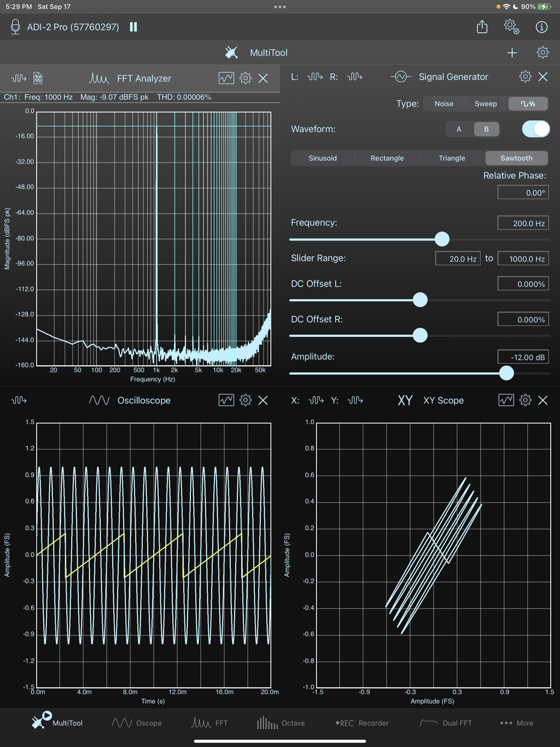Viewport: 560px width, 747px height.
Task: Select Noise signal type
Action: coord(444,104)
